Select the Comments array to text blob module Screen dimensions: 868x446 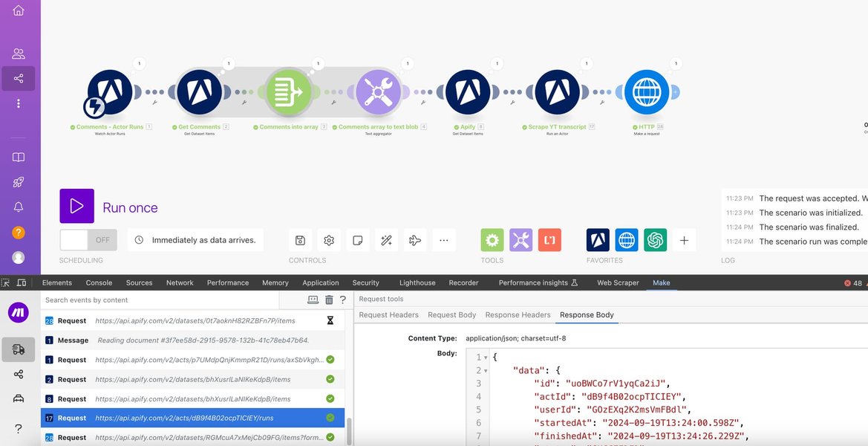click(379, 92)
